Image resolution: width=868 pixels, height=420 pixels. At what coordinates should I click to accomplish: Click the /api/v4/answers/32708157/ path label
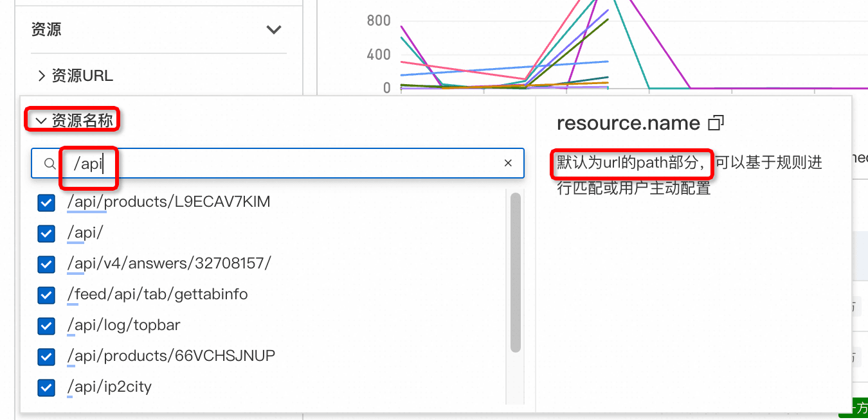pos(169,263)
